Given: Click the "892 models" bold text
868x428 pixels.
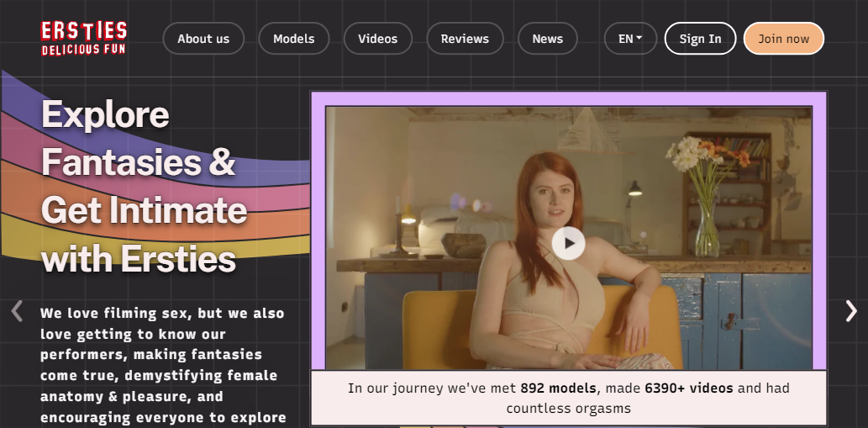Looking at the screenshot, I should (x=558, y=388).
